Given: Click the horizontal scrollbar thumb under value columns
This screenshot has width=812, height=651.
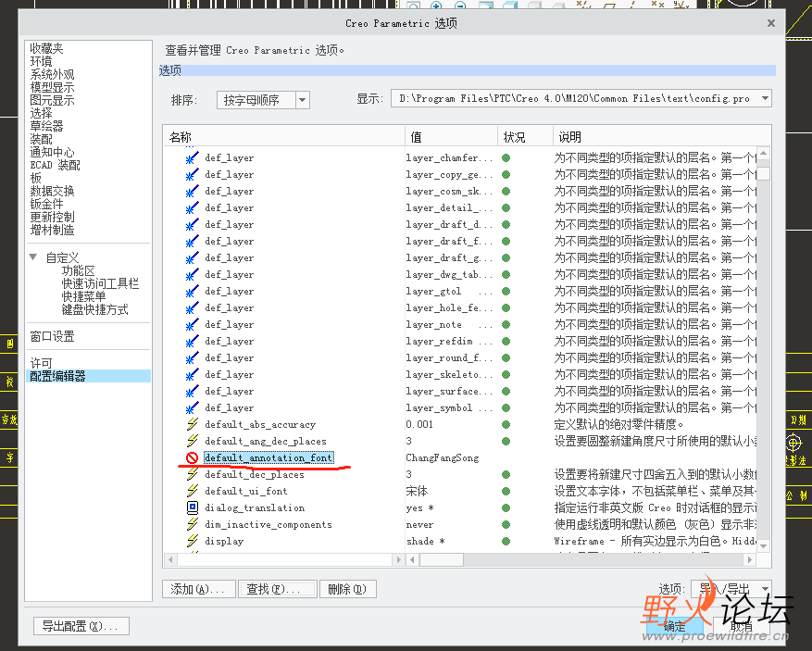Looking at the screenshot, I should pyautogui.click(x=442, y=559).
